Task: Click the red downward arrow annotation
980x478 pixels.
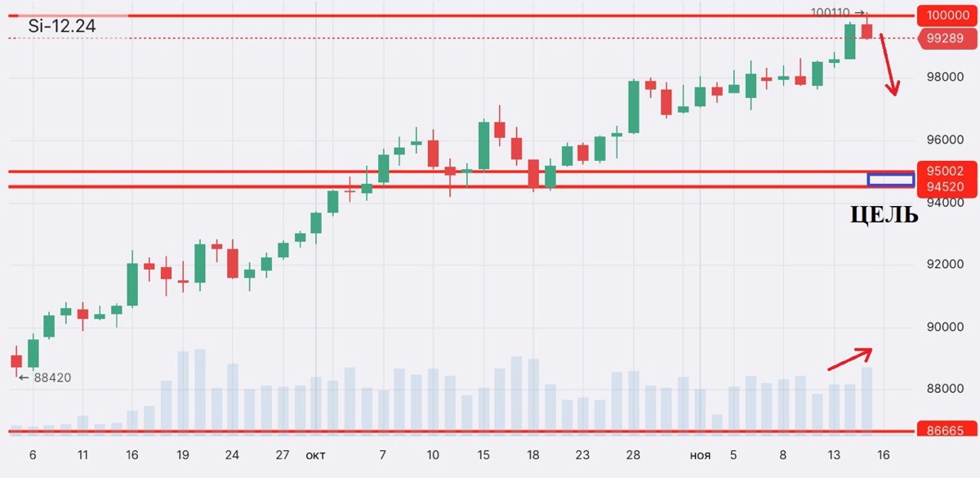Action: pos(887,65)
